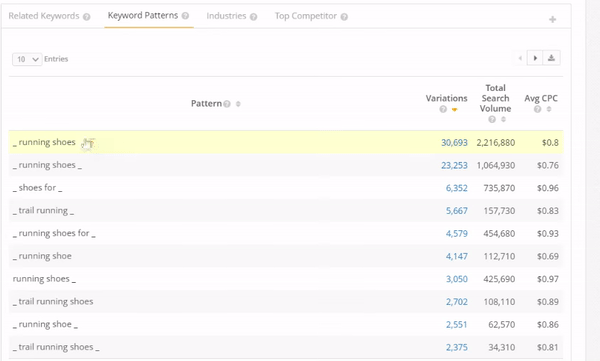600x361 pixels.
Task: Download the table with export icon
Action: (551, 58)
